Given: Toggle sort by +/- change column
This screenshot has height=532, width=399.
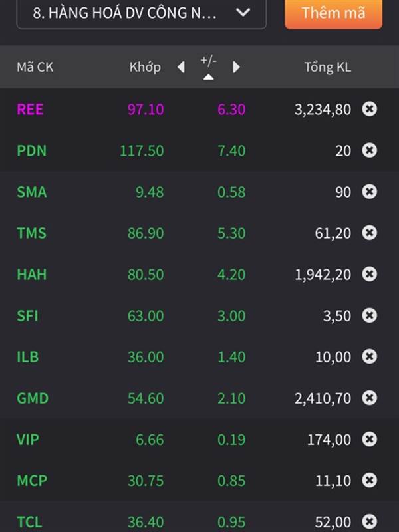Looking at the screenshot, I should pos(208,67).
